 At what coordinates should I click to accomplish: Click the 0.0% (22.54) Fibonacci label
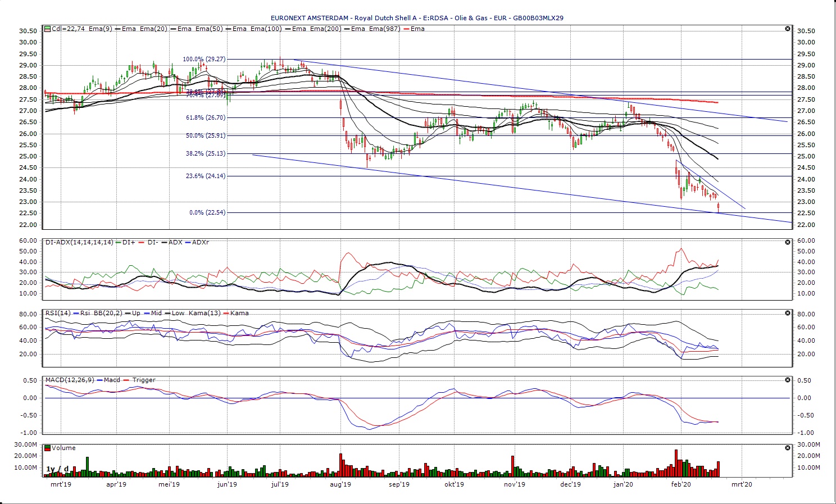click(x=207, y=212)
